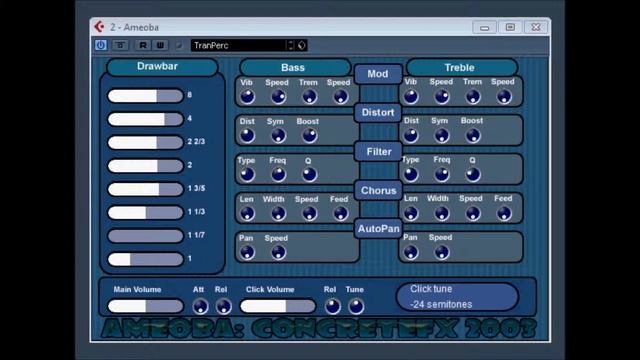Click the Bass chorus Width knob

[x=278, y=213]
